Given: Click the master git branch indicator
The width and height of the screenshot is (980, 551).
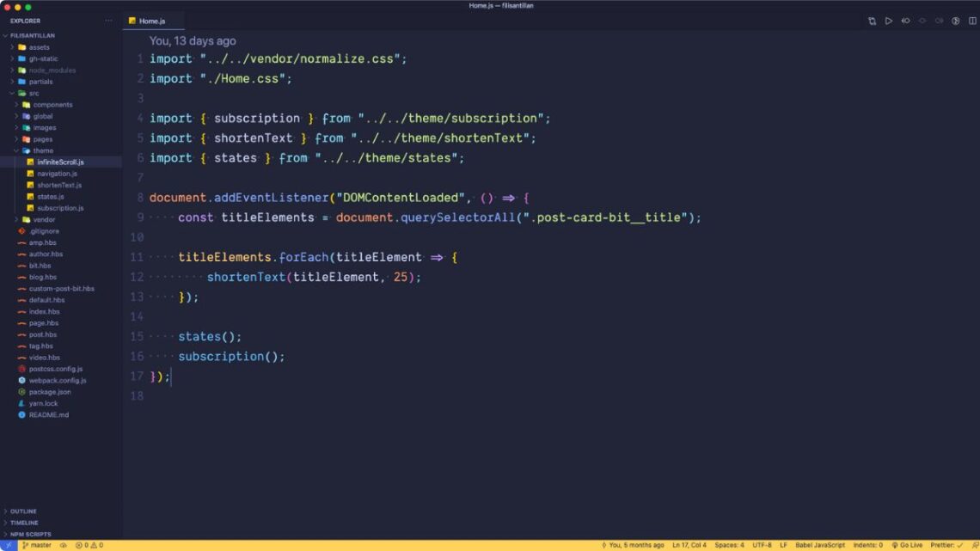Looking at the screenshot, I should click(36, 545).
